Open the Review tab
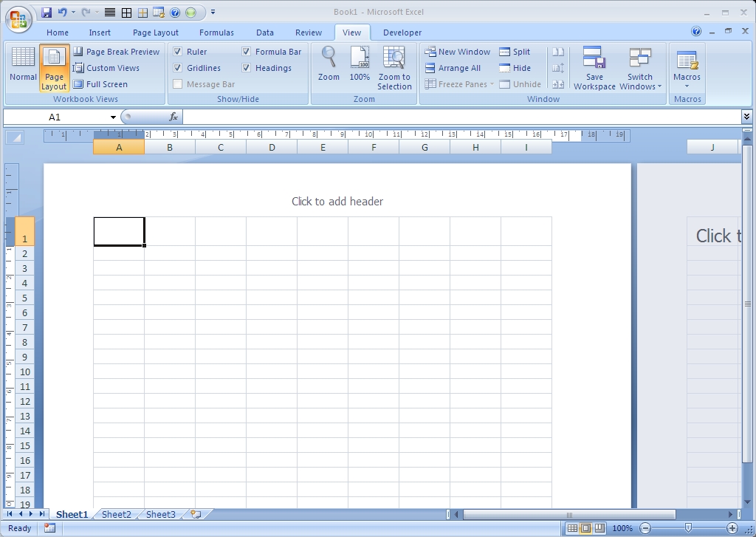The height and width of the screenshot is (537, 756). point(309,33)
